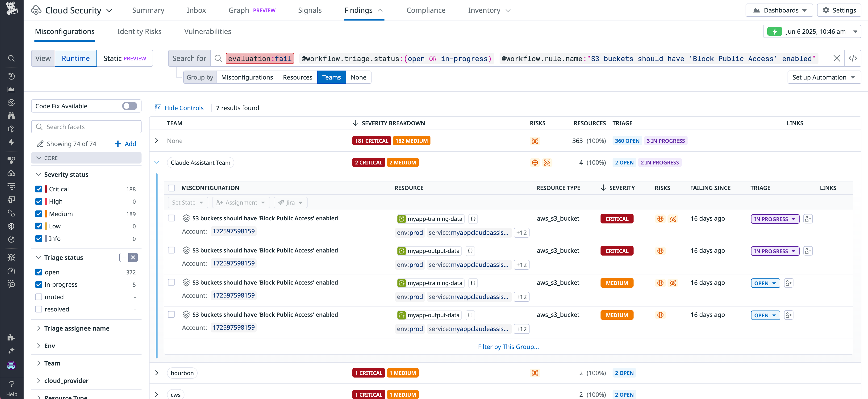Switch to the Identity Risks tab
Screen dimensions: 868x399
tap(139, 31)
